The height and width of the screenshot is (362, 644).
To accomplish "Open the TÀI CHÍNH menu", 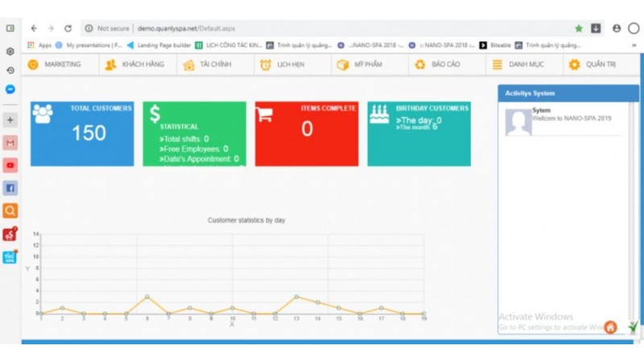I will [208, 64].
